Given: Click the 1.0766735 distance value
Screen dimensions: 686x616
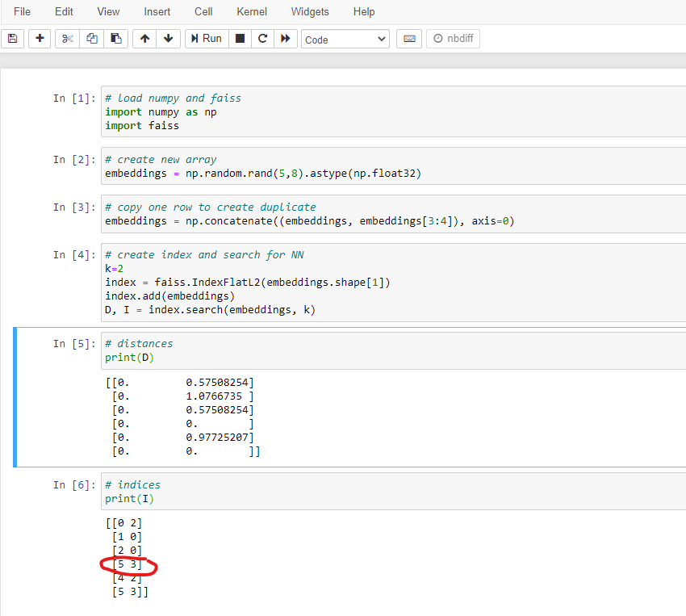Looking at the screenshot, I should pos(214,396).
